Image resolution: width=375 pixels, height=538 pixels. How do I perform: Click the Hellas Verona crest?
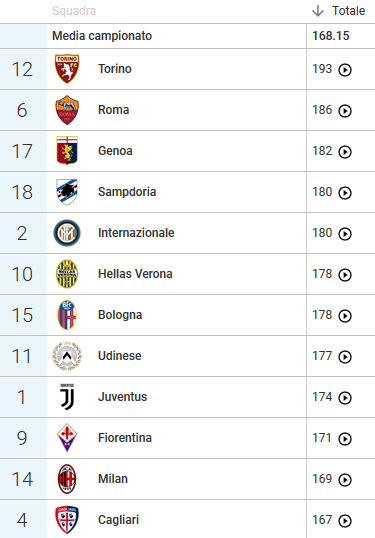[67, 274]
